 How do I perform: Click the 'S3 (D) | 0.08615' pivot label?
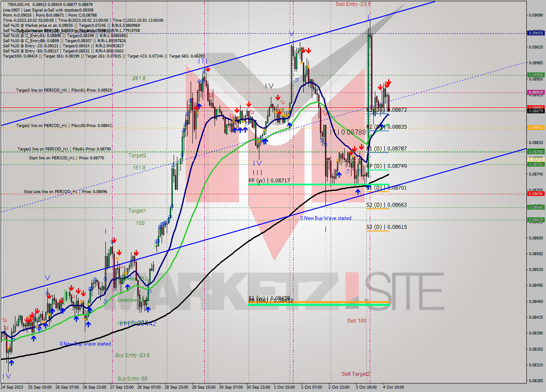point(386,227)
